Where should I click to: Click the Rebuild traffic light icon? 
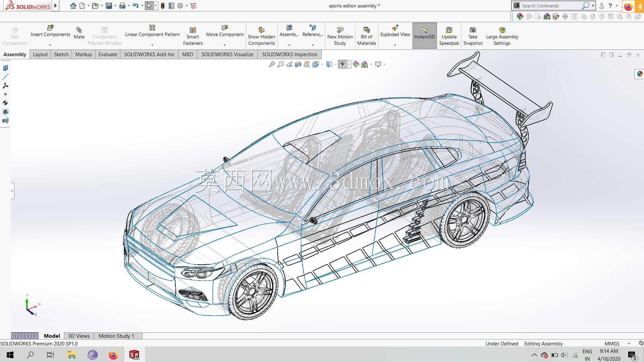(163, 6)
